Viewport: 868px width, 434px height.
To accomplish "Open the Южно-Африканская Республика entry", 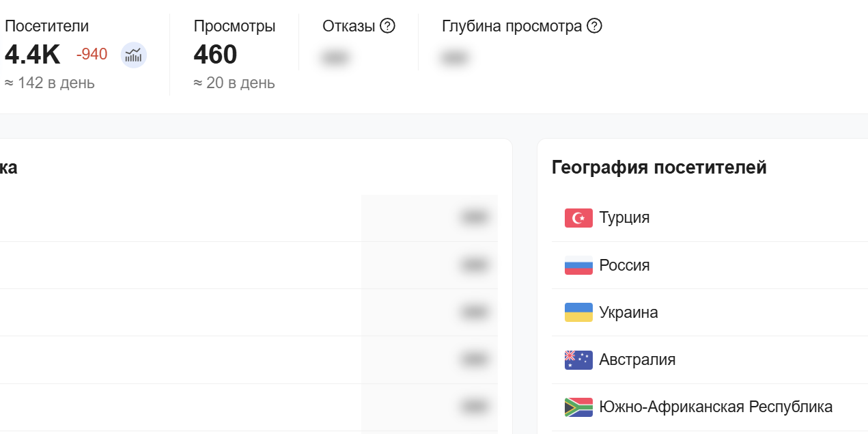I will point(715,406).
